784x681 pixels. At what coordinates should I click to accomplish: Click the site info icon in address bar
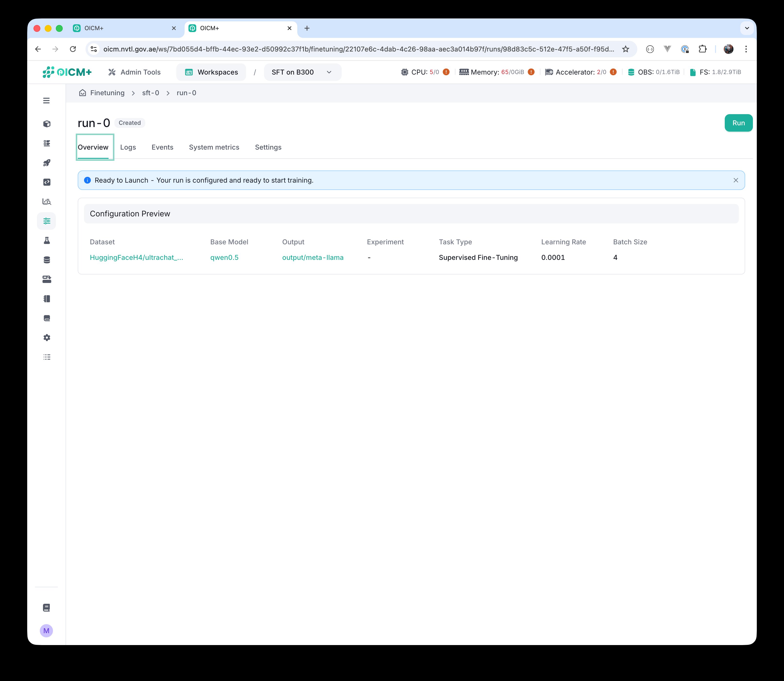point(94,49)
